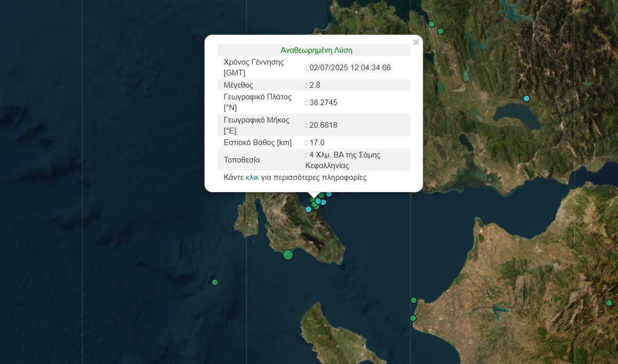This screenshot has height=364, width=618.
Task: Click the upper green marker on the Peloponnese west coast
Action: (x=413, y=300)
